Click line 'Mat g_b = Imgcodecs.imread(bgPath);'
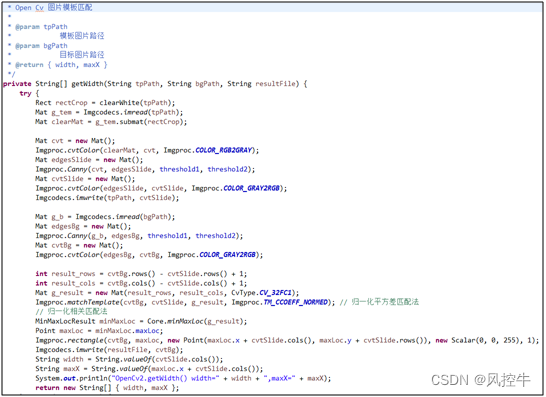Screen dimensions: 546x397 pos(105,217)
